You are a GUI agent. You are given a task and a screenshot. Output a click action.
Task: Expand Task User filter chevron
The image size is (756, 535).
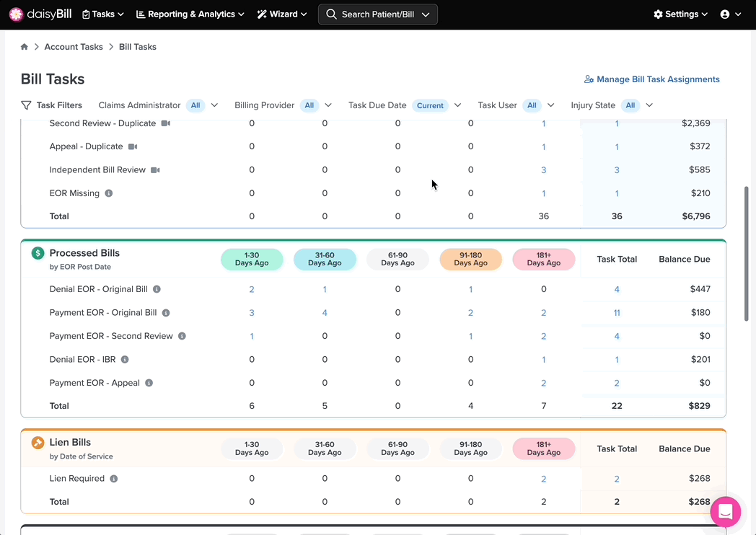(550, 105)
